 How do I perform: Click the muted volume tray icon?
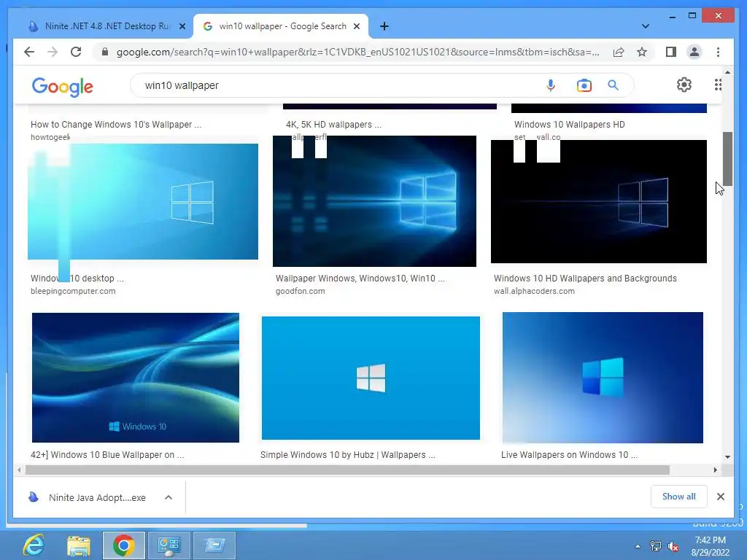pyautogui.click(x=673, y=547)
